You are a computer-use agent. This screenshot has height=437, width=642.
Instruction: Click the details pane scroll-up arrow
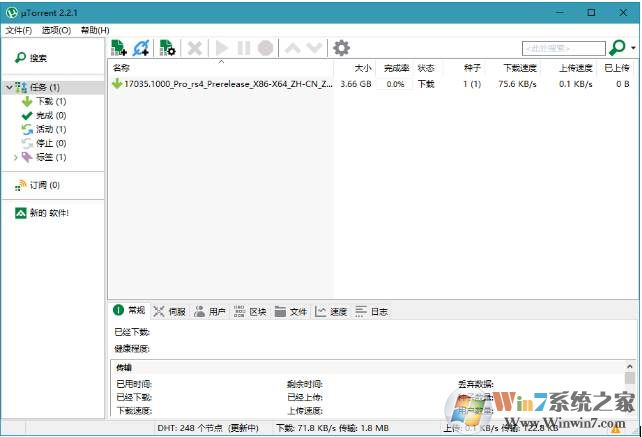pyautogui.click(x=630, y=367)
